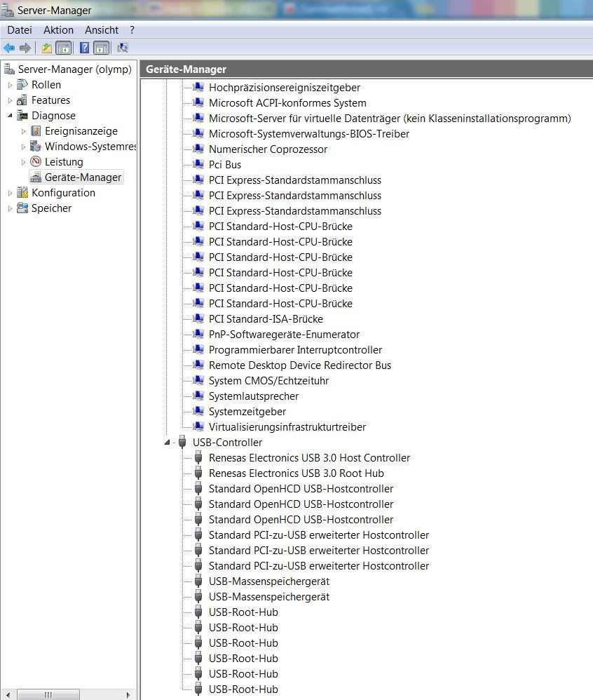Viewport: 593px width, 700px height.
Task: Click the Forward arrow toolbar icon
Action: click(25, 48)
